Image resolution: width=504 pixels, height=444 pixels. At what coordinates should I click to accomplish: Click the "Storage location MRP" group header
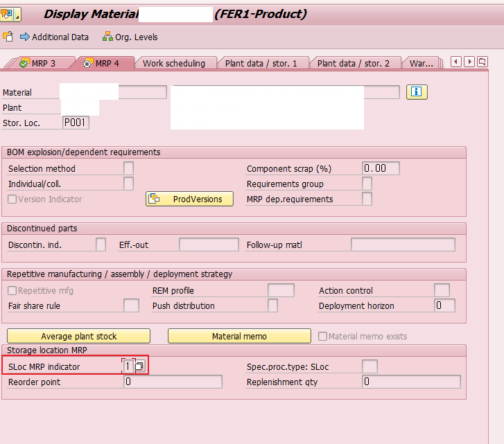[47, 350]
